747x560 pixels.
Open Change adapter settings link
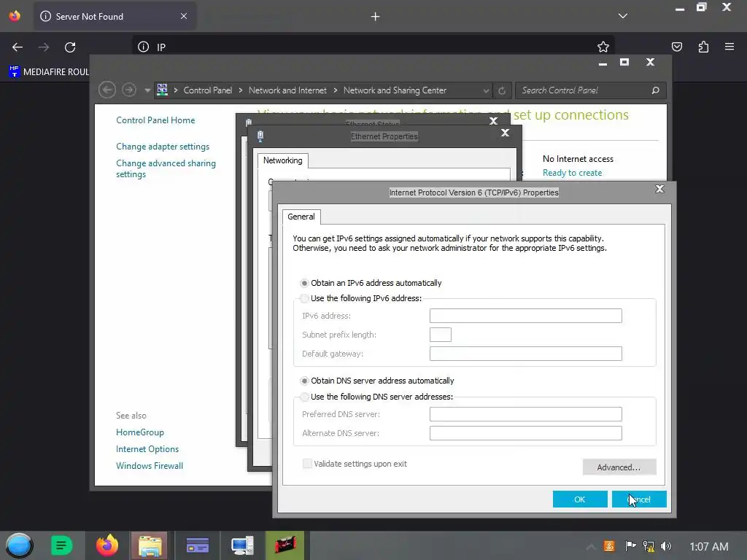(163, 147)
